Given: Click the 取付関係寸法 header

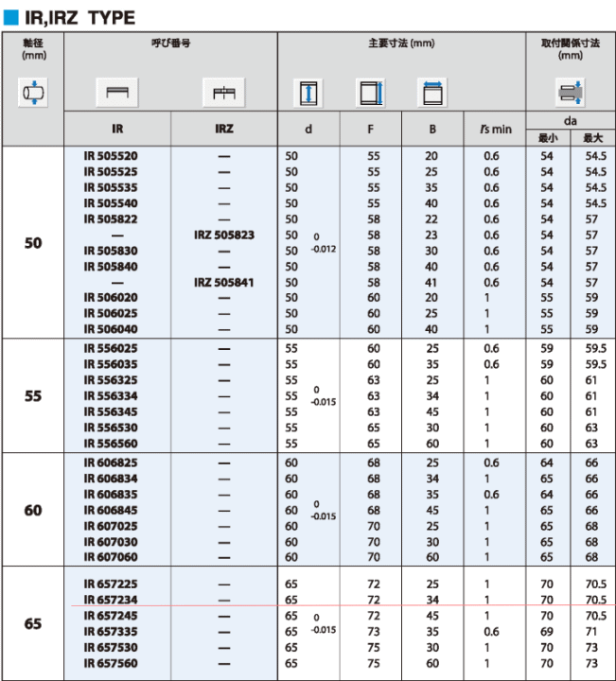Looking at the screenshot, I should (570, 43).
